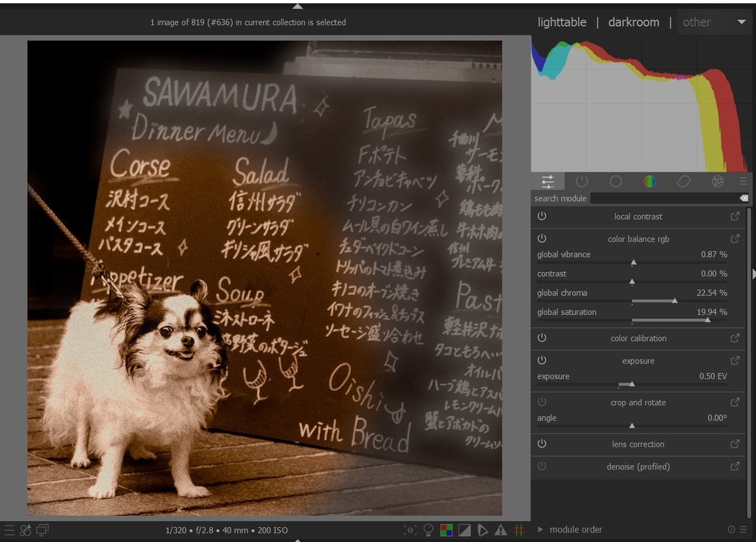Toggle color assessment lightbulb icon
This screenshot has height=542, width=756.
coord(428,530)
